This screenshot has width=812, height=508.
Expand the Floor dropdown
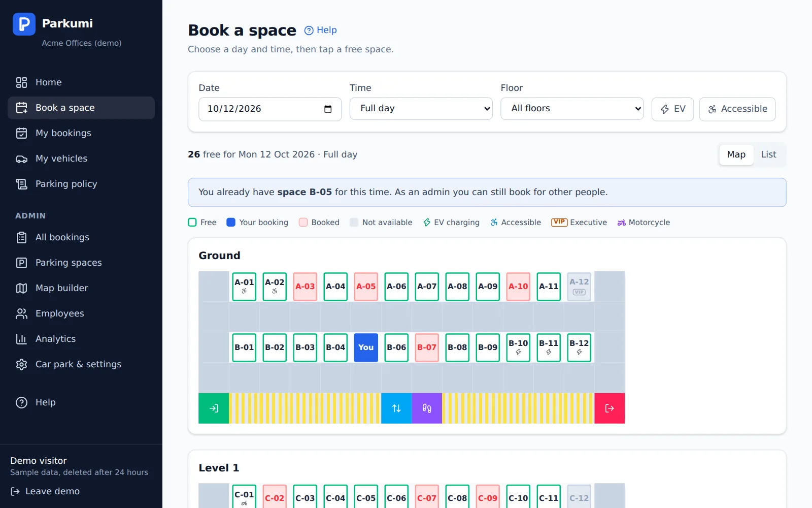pyautogui.click(x=572, y=109)
